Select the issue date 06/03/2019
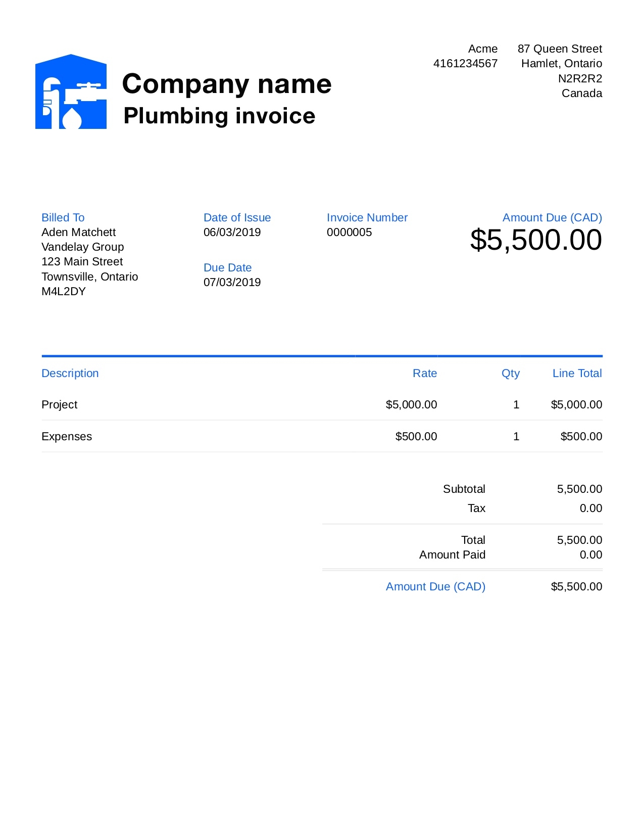This screenshot has width=644, height=834. 232,233
